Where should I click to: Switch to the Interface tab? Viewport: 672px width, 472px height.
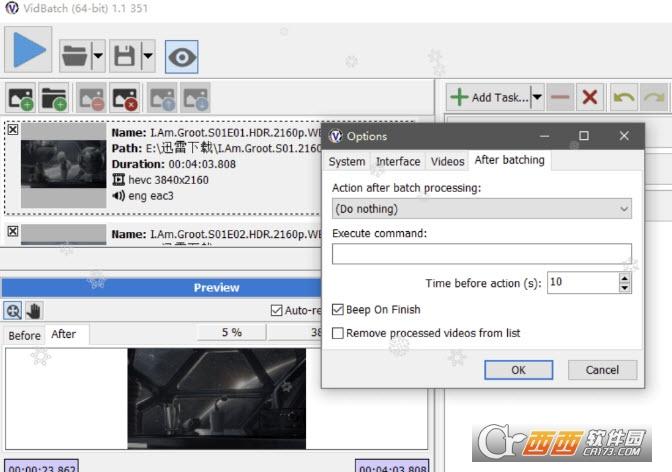(397, 161)
